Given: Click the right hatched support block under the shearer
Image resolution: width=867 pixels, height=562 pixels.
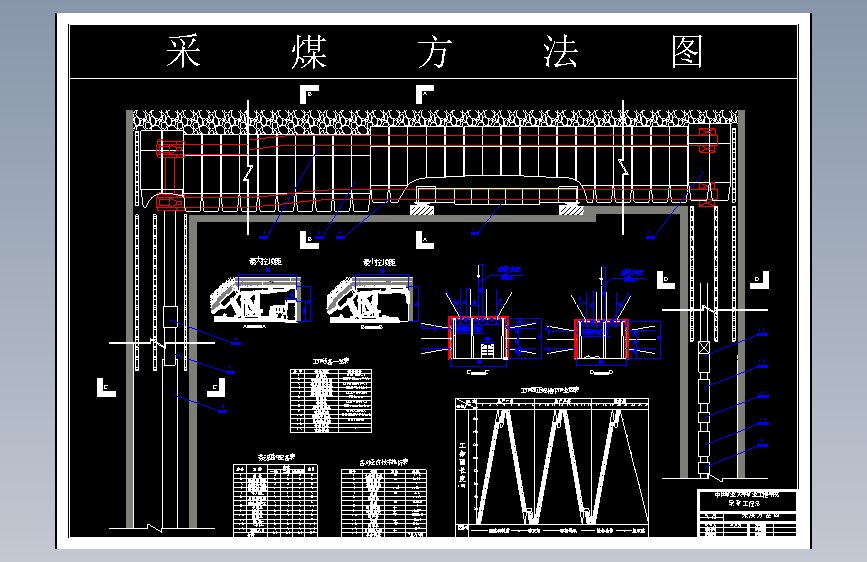Looking at the screenshot, I should pos(571,210).
